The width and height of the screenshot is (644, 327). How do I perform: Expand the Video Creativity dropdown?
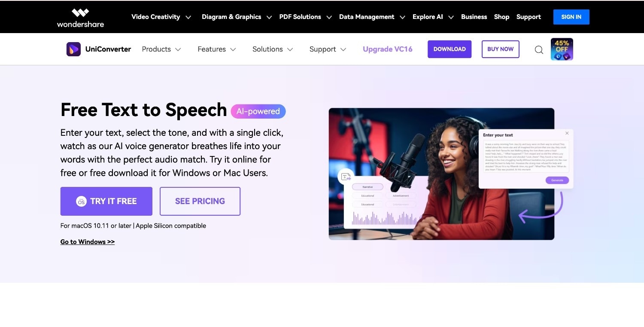coord(161,17)
